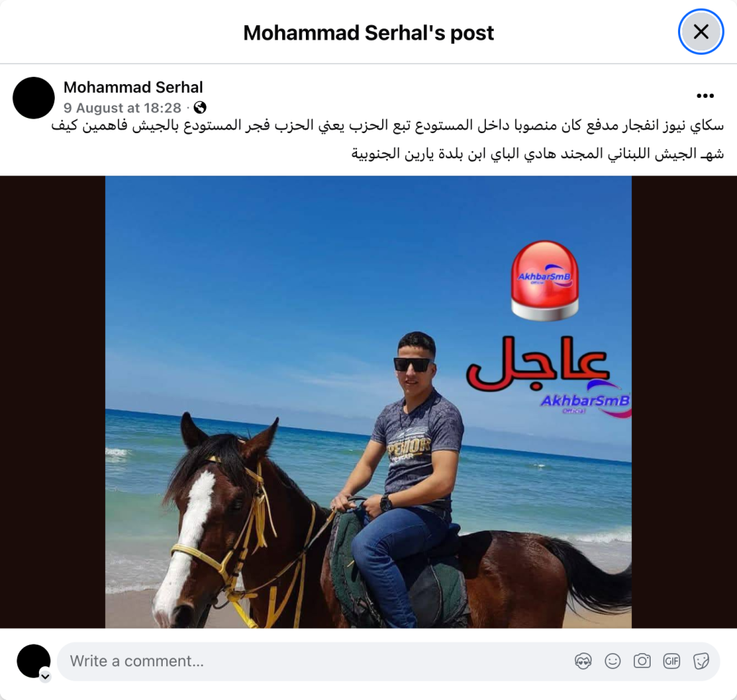Image resolution: width=737 pixels, height=700 pixels.
Task: Open the horse rider photo in viewer
Action: (368, 402)
